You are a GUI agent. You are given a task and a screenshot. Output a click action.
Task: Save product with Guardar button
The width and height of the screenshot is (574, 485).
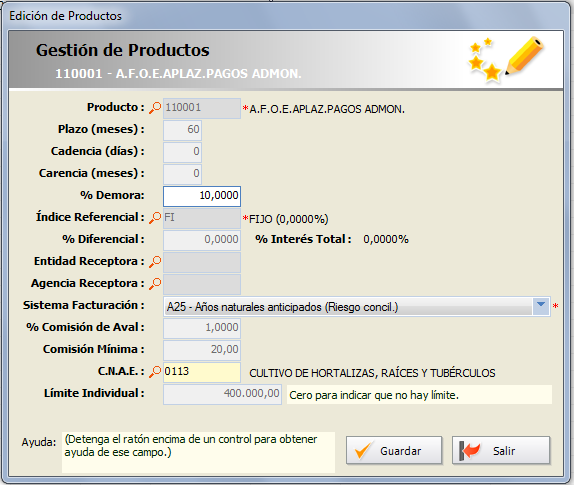tap(394, 450)
